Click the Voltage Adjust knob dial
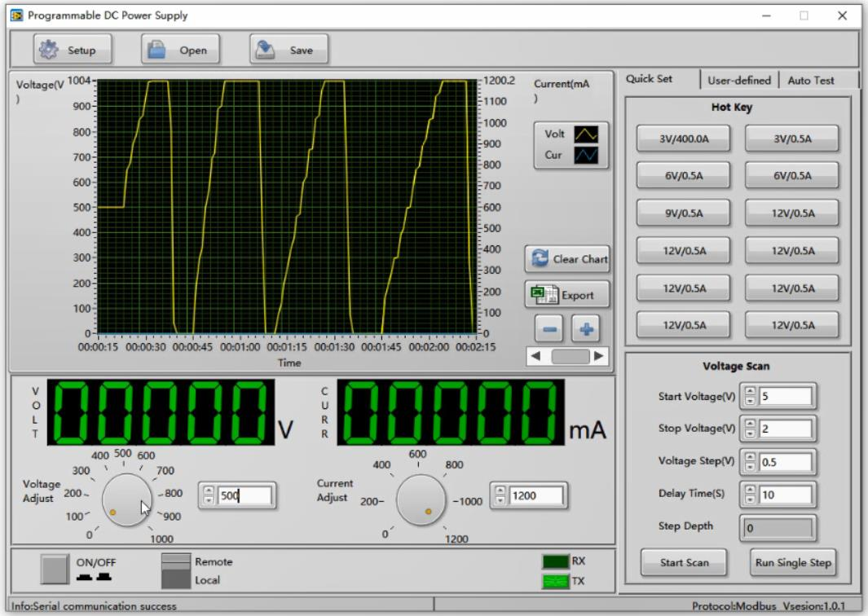 pyautogui.click(x=126, y=499)
